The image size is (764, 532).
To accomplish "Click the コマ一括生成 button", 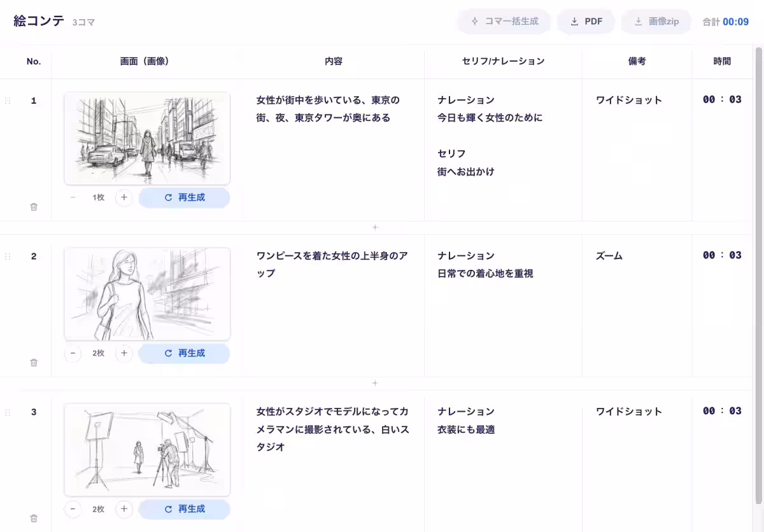I will point(504,22).
